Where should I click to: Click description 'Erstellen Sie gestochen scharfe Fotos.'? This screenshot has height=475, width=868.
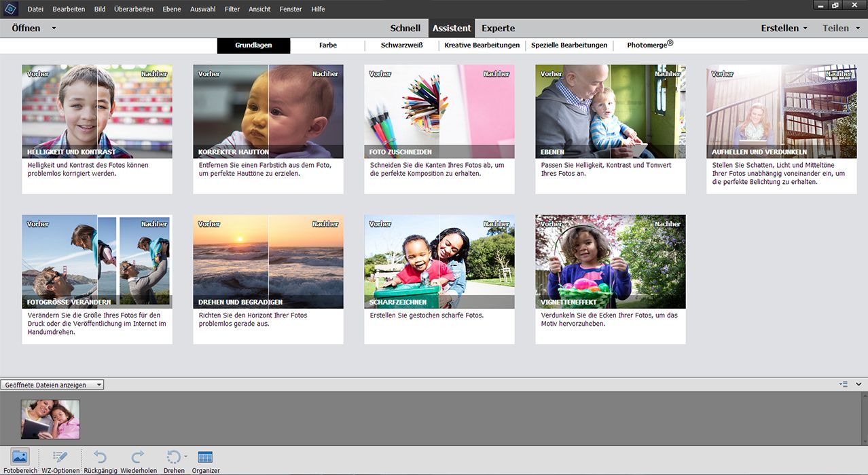click(x=427, y=316)
